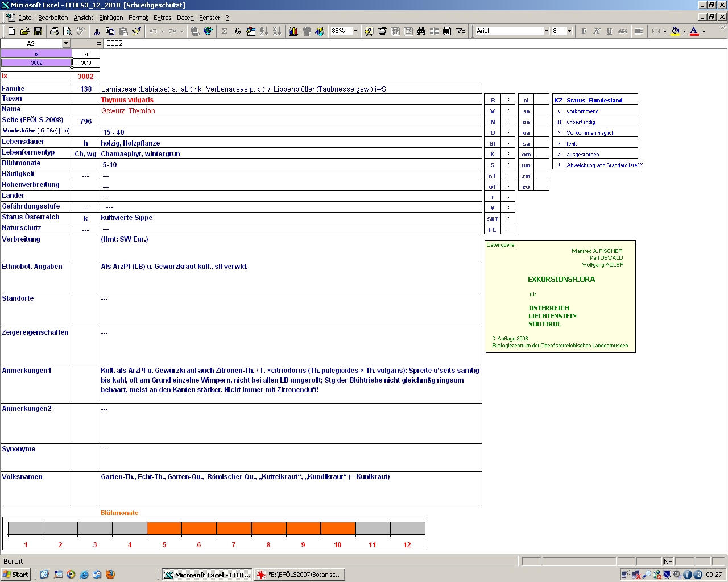Open the borders style dropdown arrow
This screenshot has width=728, height=582.
coord(665,31)
